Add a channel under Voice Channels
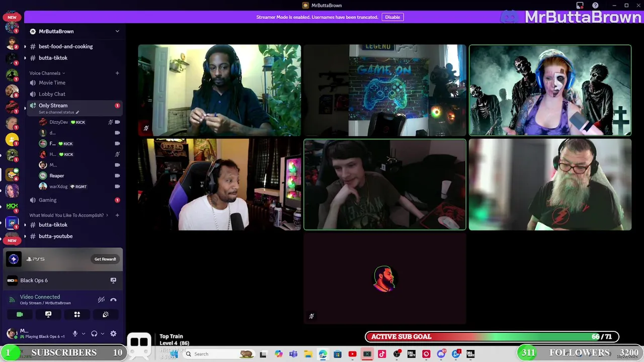 coord(117,73)
